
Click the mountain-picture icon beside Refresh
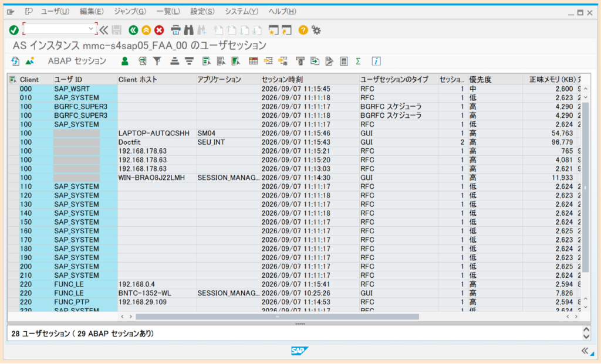click(x=29, y=61)
